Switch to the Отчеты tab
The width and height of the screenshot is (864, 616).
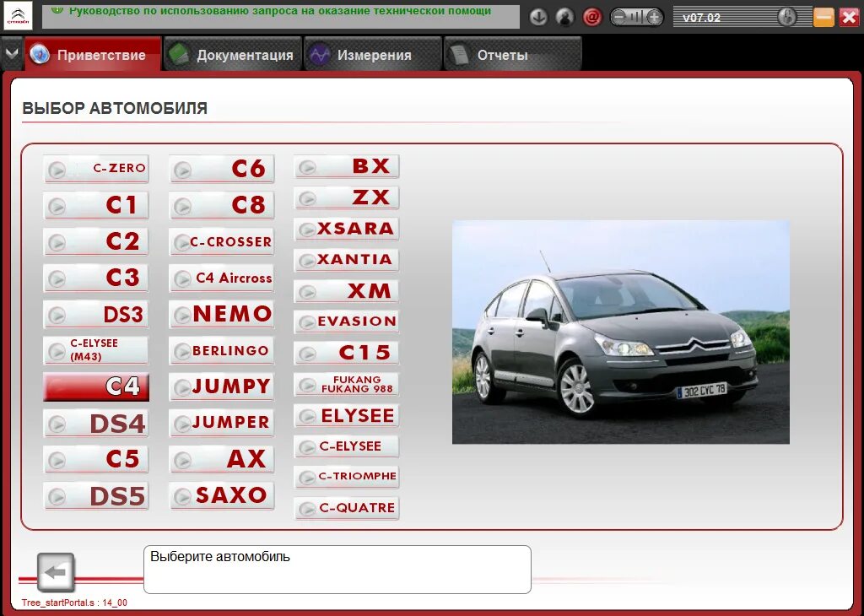click(512, 54)
